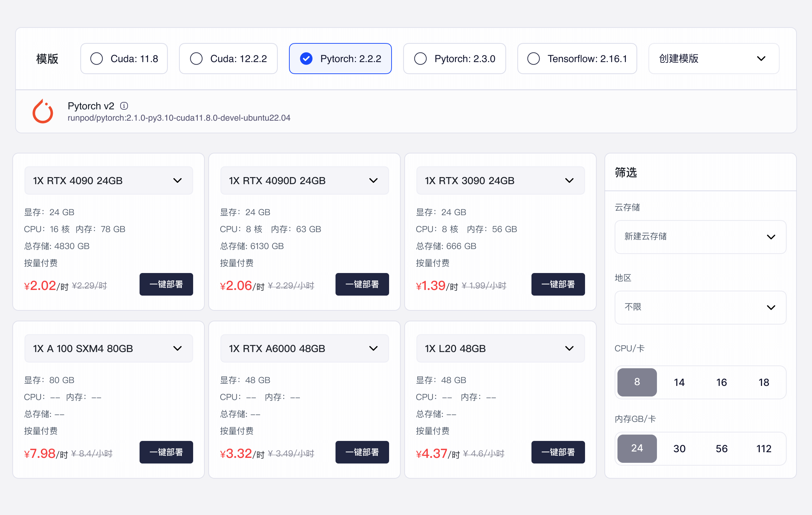Expand the 1X RTX 4090 24GB dropdown
The height and width of the screenshot is (515, 812).
click(109, 181)
